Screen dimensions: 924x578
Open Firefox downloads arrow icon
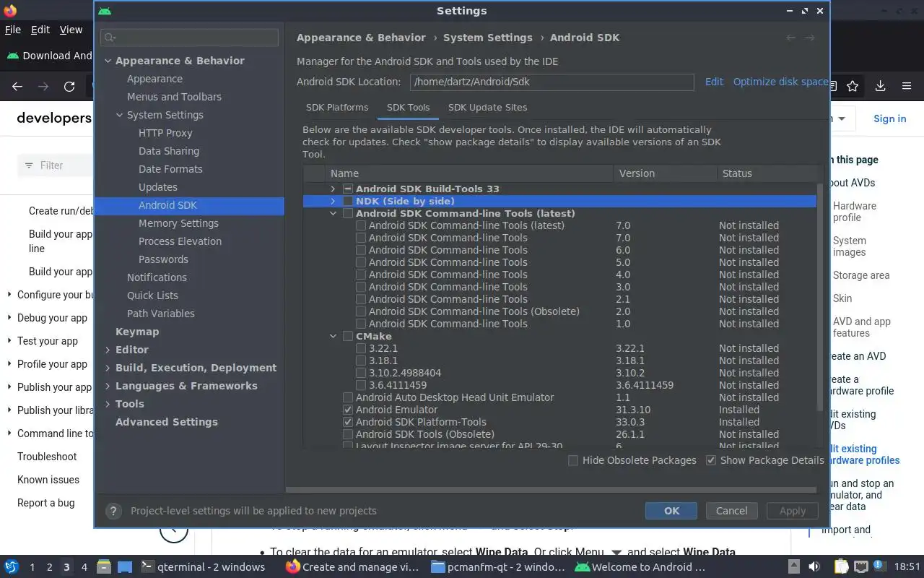(x=880, y=87)
